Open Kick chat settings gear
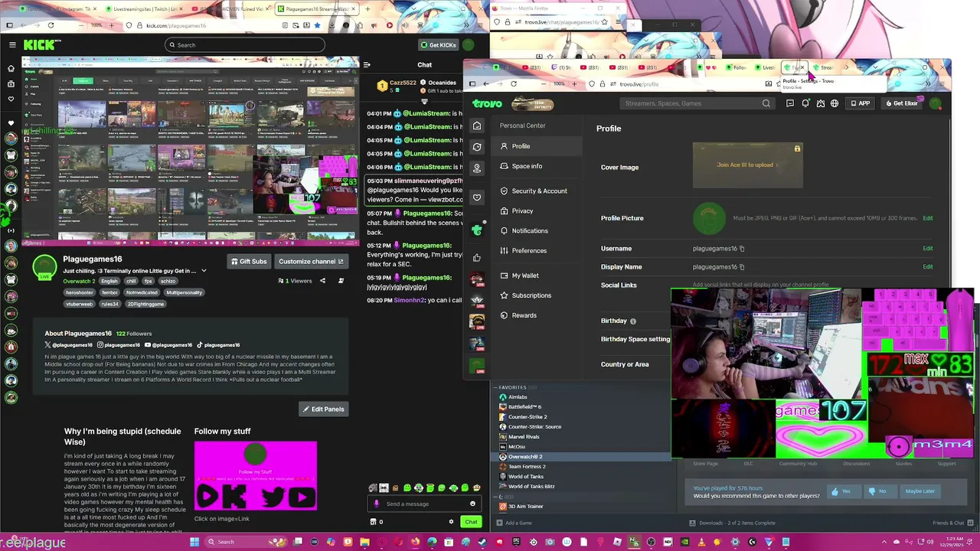 451,522
